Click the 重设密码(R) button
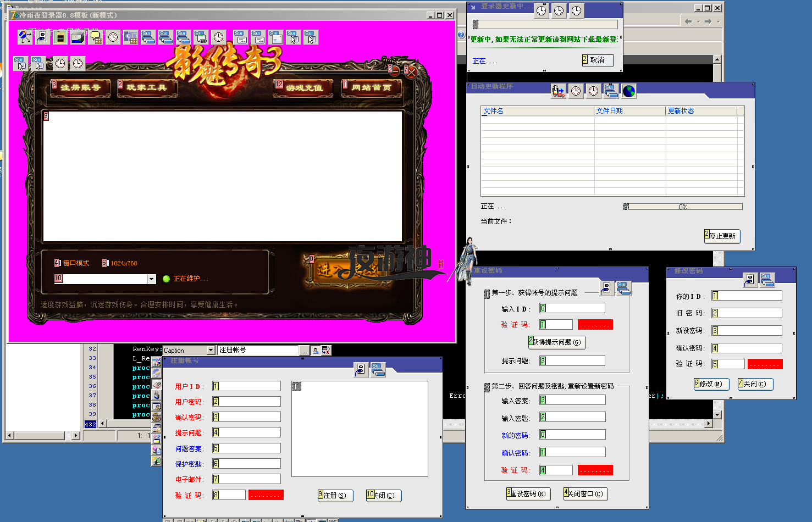The image size is (812, 522). pos(528,494)
